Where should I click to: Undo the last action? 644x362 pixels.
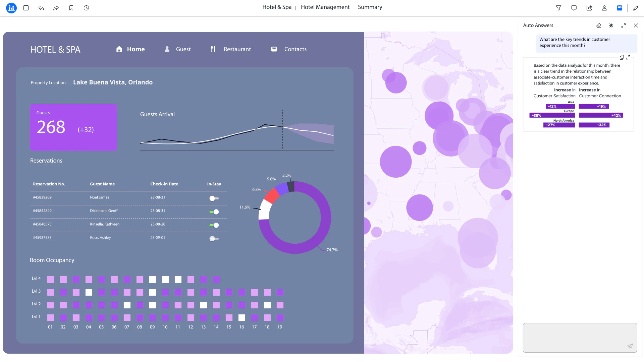41,8
